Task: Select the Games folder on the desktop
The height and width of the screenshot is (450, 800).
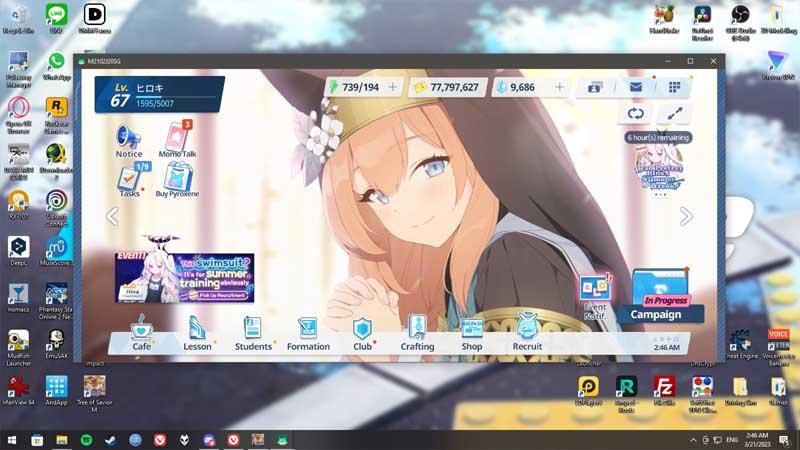Action: pos(779,391)
